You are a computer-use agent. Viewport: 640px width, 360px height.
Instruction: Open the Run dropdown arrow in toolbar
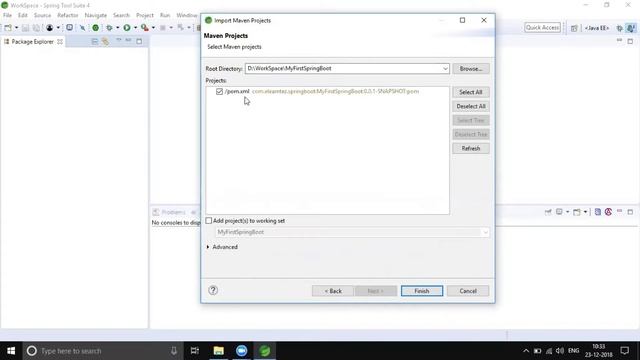point(136,28)
